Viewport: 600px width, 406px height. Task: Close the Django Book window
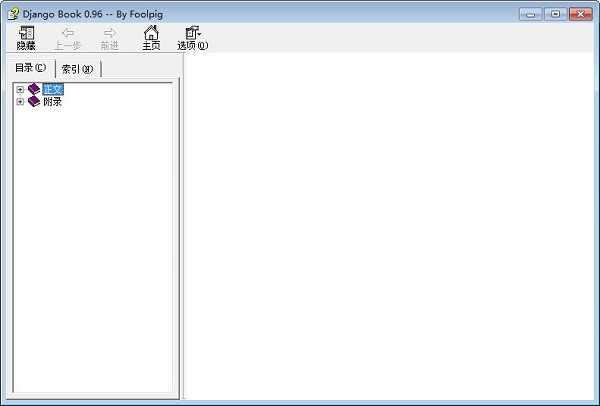(580, 14)
